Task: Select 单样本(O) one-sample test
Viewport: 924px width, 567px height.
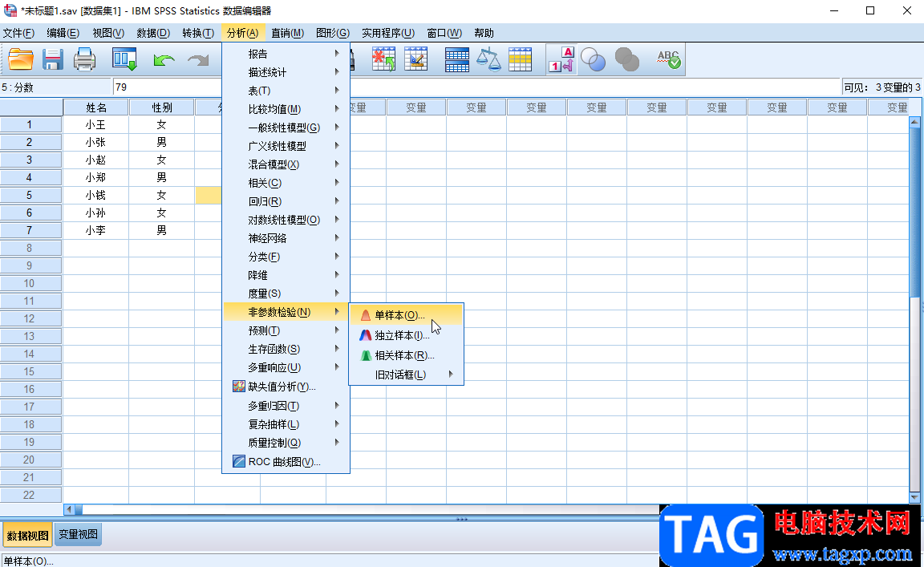Action: (407, 315)
